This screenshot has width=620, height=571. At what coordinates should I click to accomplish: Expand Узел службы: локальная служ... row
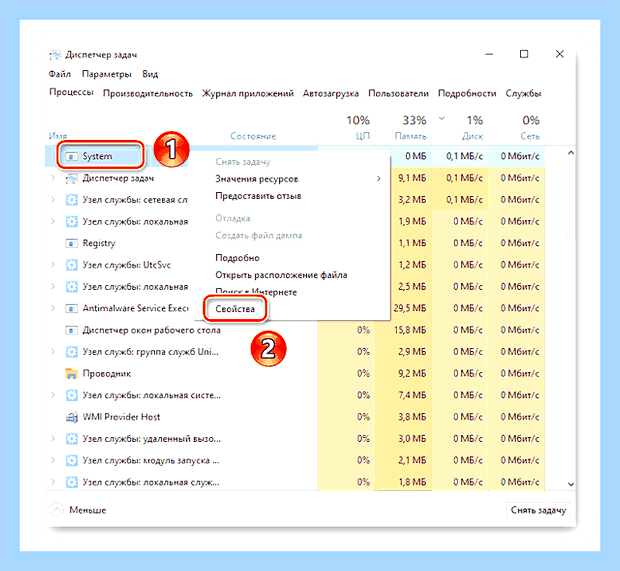[53, 482]
